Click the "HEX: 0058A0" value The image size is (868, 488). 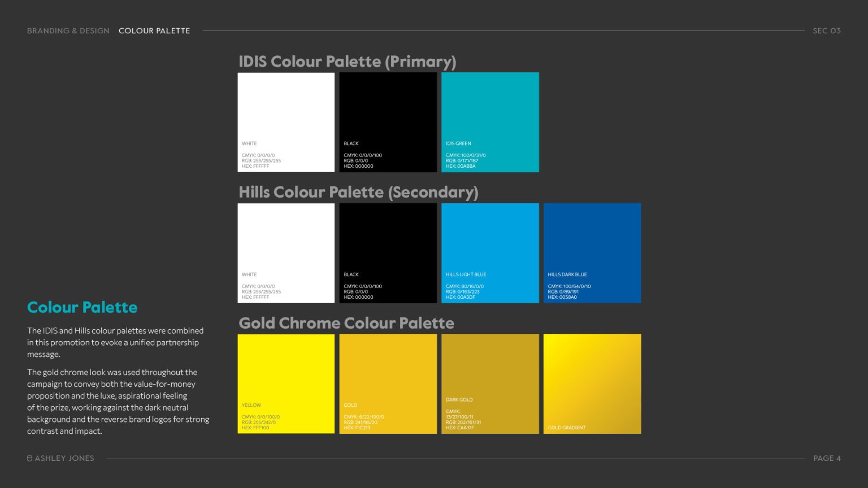click(x=562, y=297)
